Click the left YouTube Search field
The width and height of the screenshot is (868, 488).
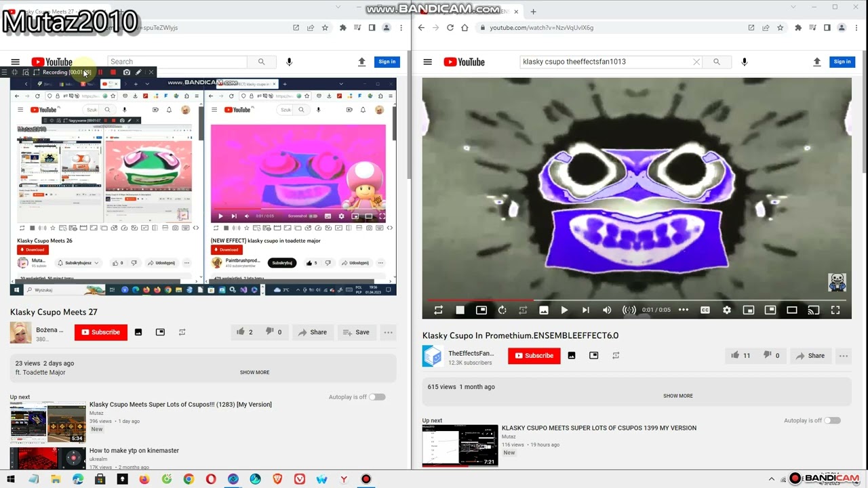178,62
